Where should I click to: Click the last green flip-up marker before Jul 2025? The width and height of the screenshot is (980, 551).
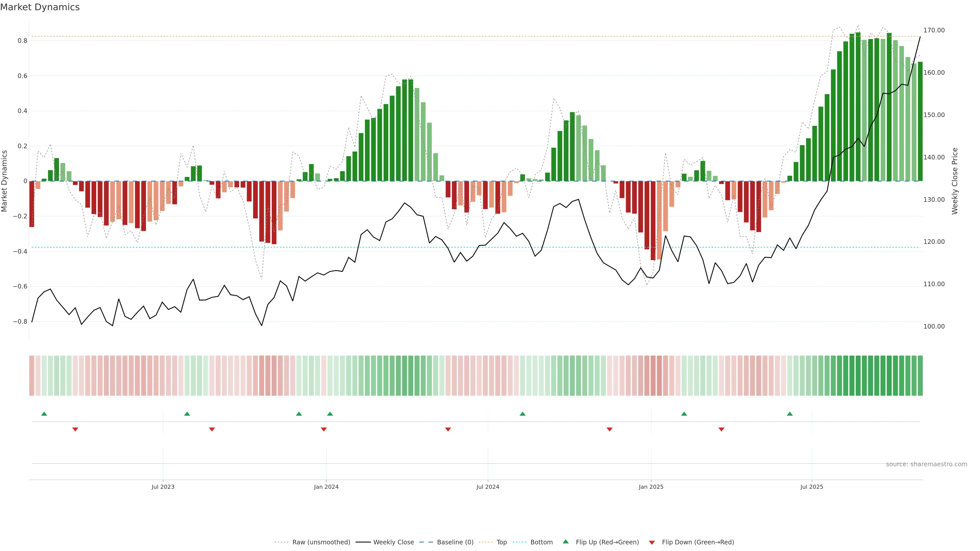coord(790,414)
